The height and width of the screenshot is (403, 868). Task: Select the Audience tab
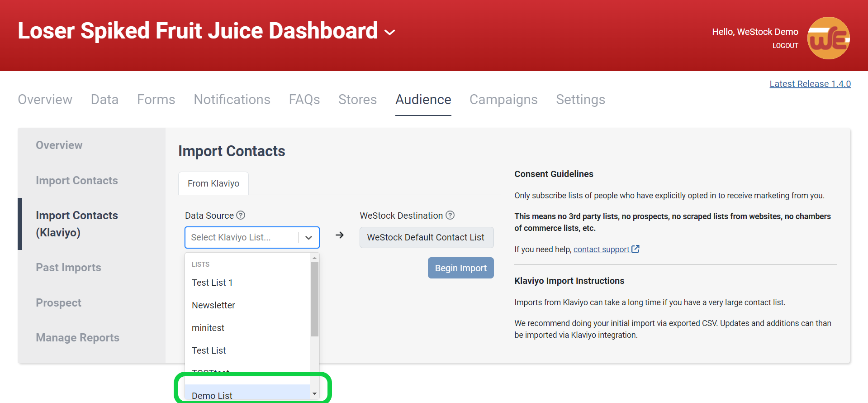point(423,99)
